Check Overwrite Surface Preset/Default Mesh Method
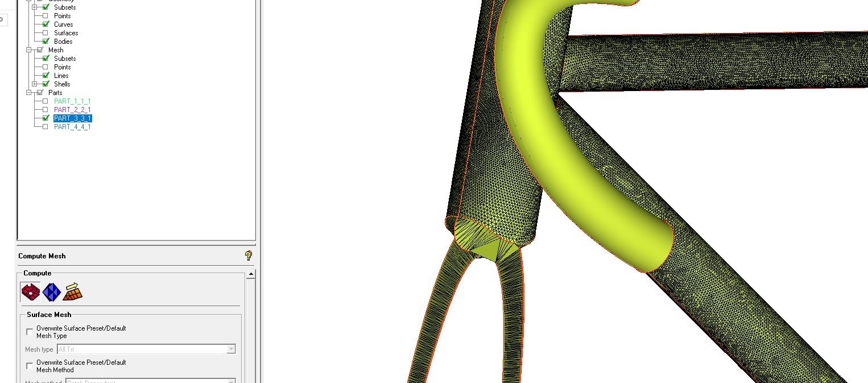 point(30,365)
